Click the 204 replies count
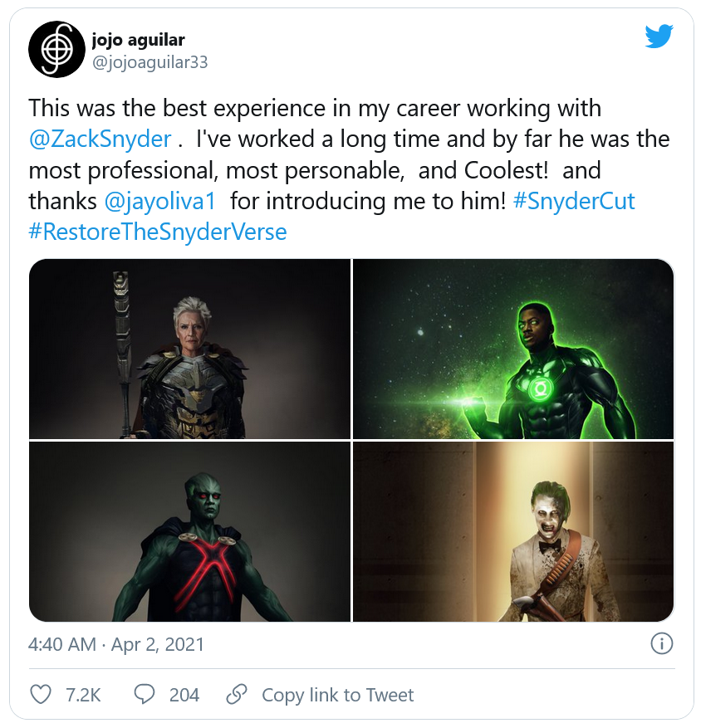The height and width of the screenshot is (728, 701). click(184, 695)
